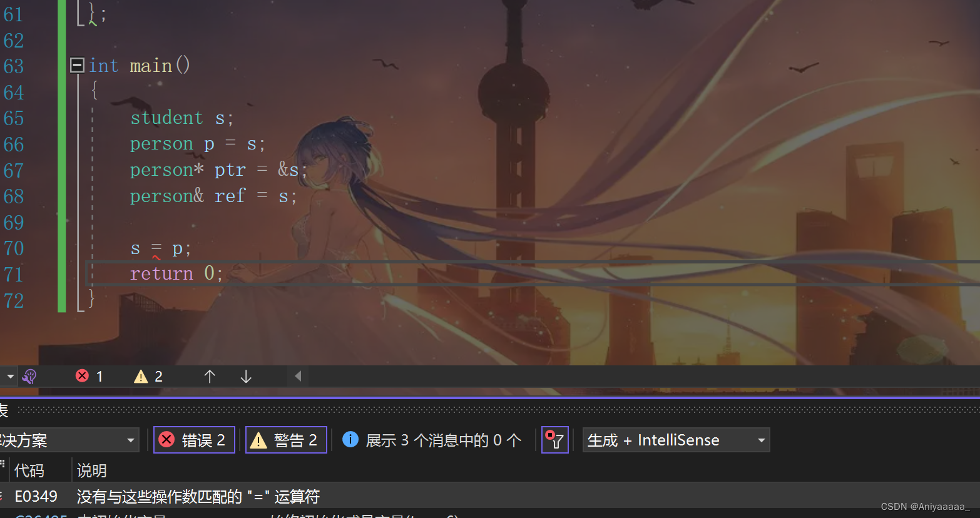Toggle the 警告 2 warnings filter
The width and height of the screenshot is (980, 518).
[x=286, y=440]
